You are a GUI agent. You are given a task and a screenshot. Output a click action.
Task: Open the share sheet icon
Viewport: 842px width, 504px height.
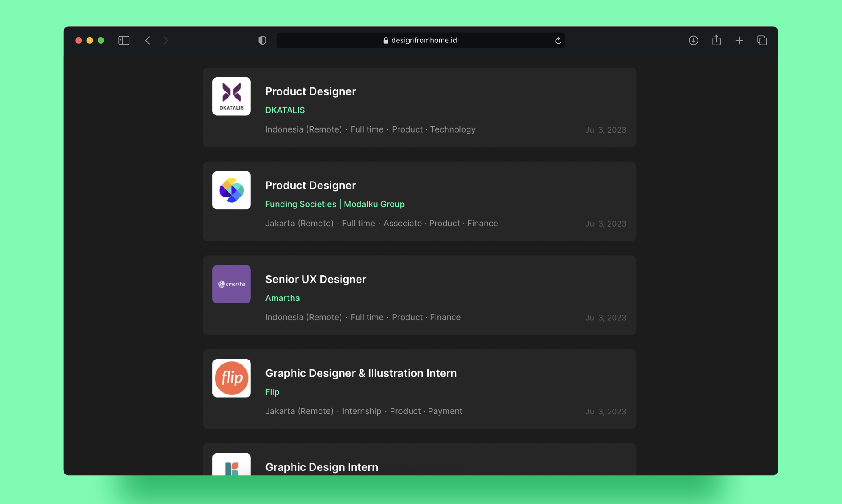716,40
